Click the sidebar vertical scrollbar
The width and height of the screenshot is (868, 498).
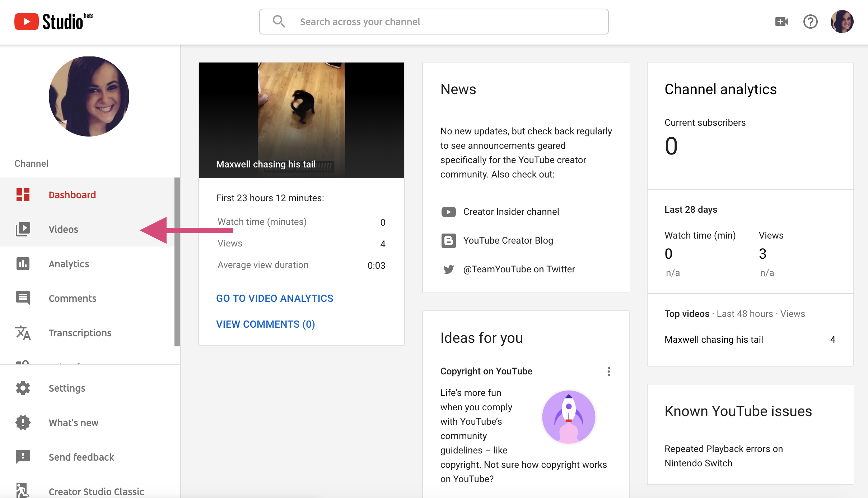coord(177,262)
